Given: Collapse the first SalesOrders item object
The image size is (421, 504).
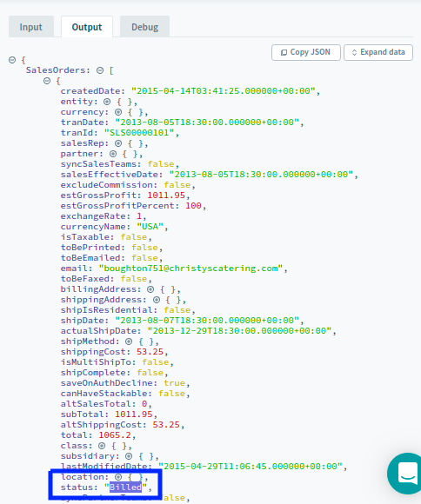Looking at the screenshot, I should pos(47,81).
